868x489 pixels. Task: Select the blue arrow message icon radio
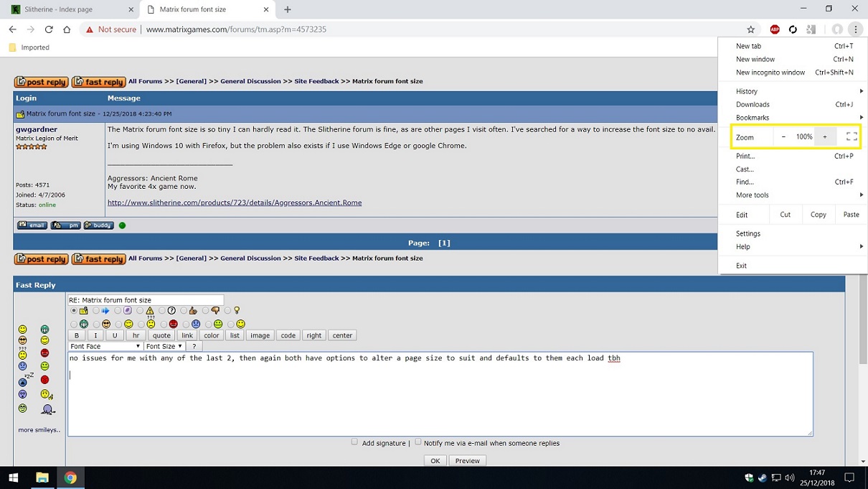(96, 311)
